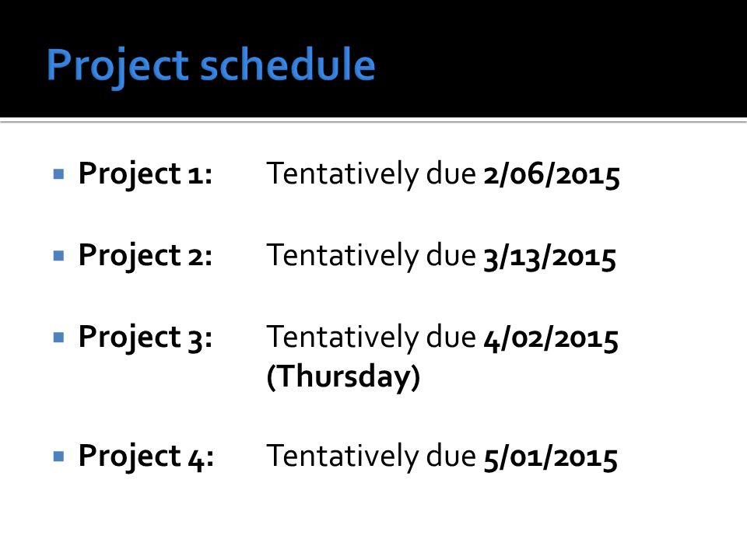This screenshot has height=560, width=747.
Task: Click the Project 2 bullet marker
Action: click(59, 256)
